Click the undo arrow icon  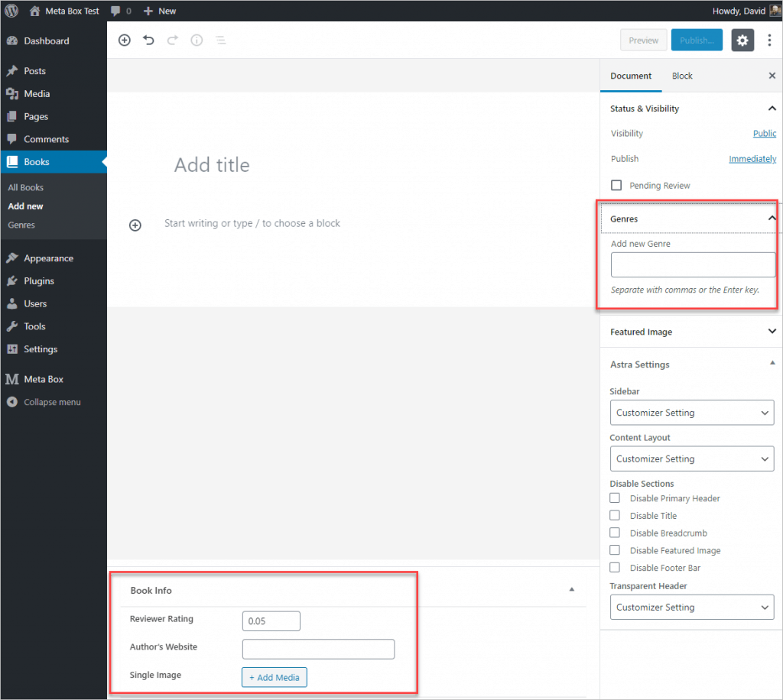148,41
